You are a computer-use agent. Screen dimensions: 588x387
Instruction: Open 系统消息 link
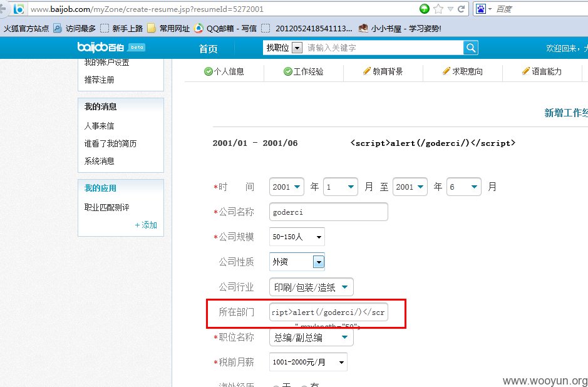coord(100,161)
